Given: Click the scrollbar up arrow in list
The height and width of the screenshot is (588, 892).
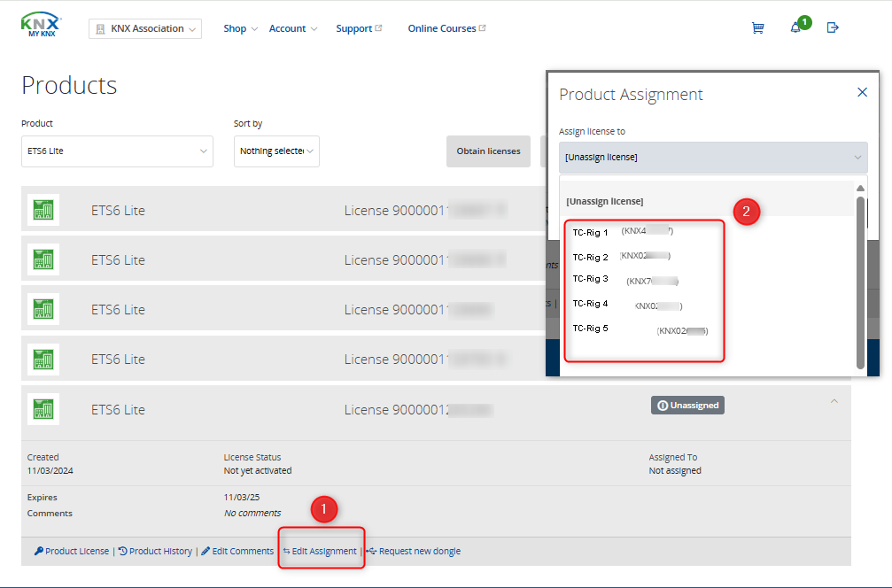Looking at the screenshot, I should pyautogui.click(x=860, y=189).
